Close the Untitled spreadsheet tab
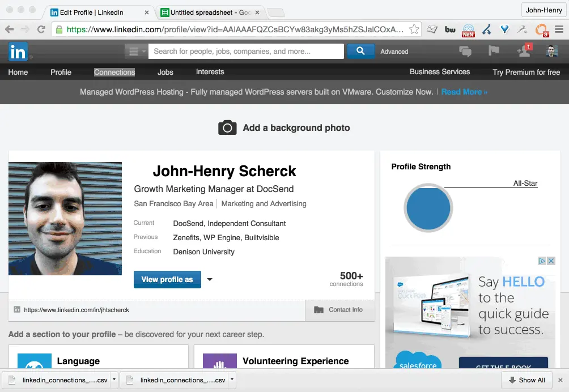 [x=257, y=12]
